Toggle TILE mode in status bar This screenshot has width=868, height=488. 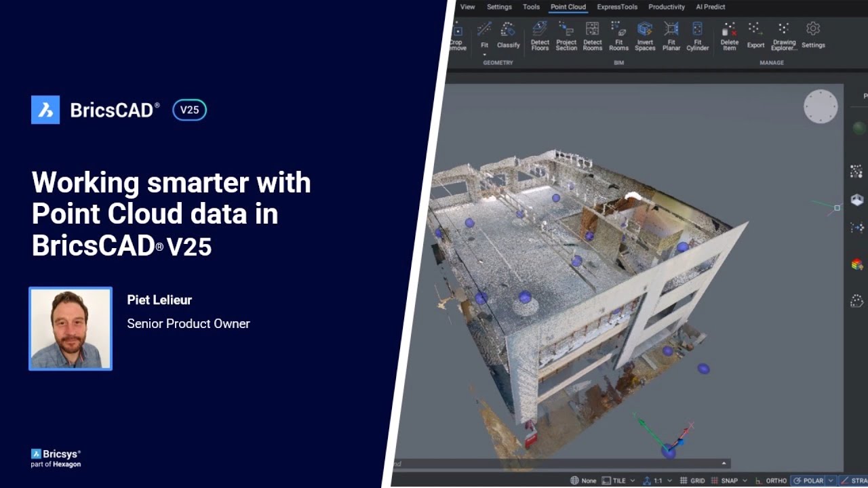(x=614, y=481)
